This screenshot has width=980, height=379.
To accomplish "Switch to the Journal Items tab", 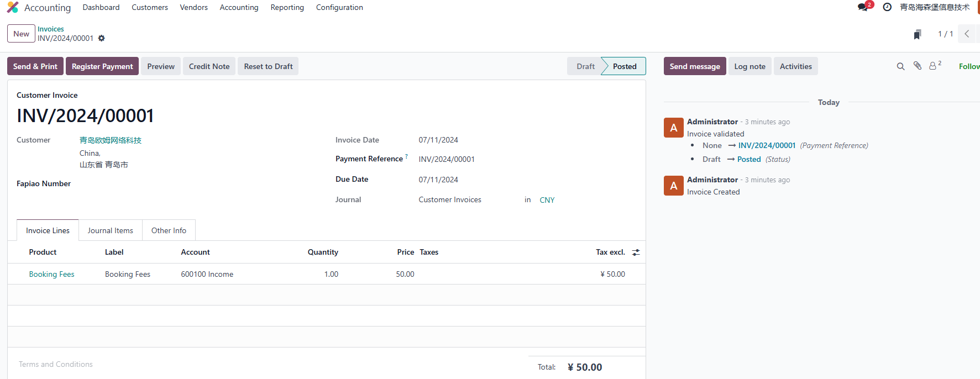I will point(111,230).
